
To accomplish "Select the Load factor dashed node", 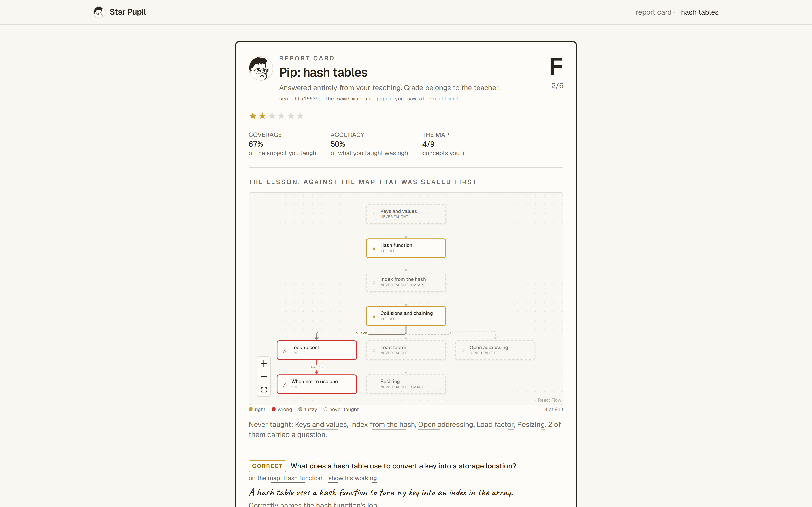I will [x=406, y=350].
